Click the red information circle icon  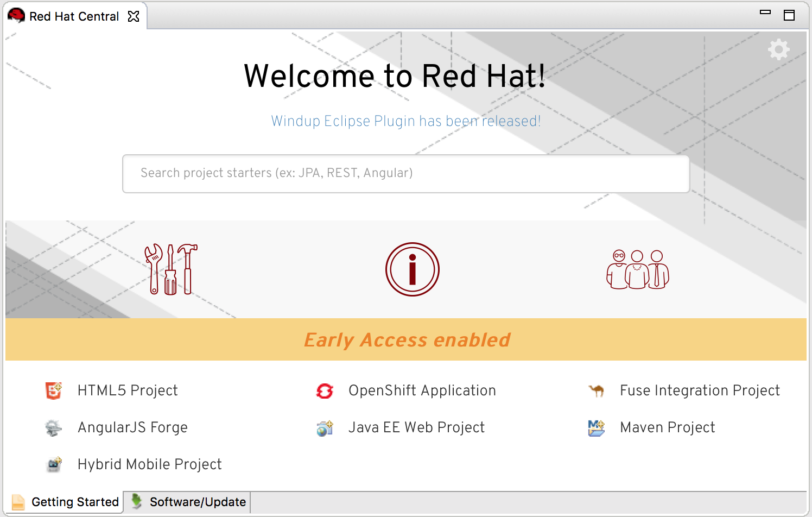413,269
